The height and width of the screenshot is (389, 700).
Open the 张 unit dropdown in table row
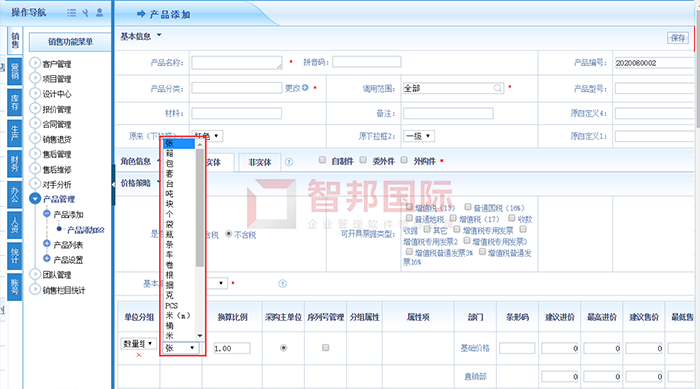(180, 347)
